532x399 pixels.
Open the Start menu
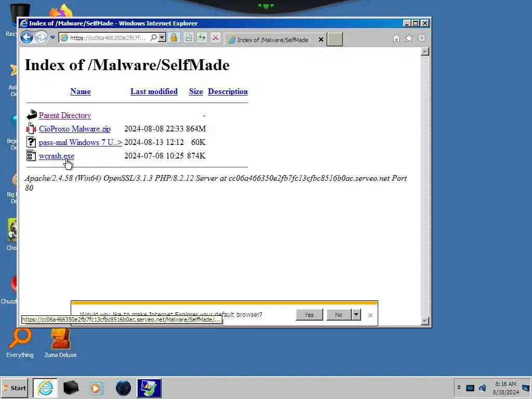[15, 388]
